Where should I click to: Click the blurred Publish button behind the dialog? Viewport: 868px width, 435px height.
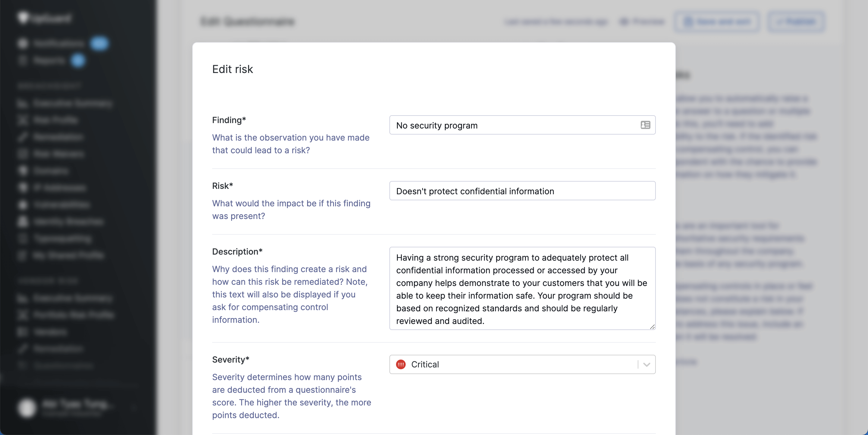(x=796, y=22)
